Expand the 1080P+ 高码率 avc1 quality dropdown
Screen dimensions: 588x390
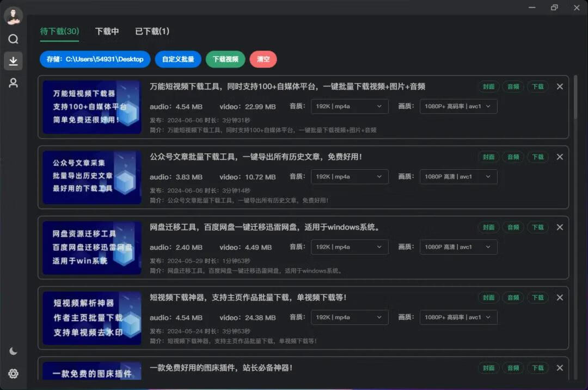point(458,106)
